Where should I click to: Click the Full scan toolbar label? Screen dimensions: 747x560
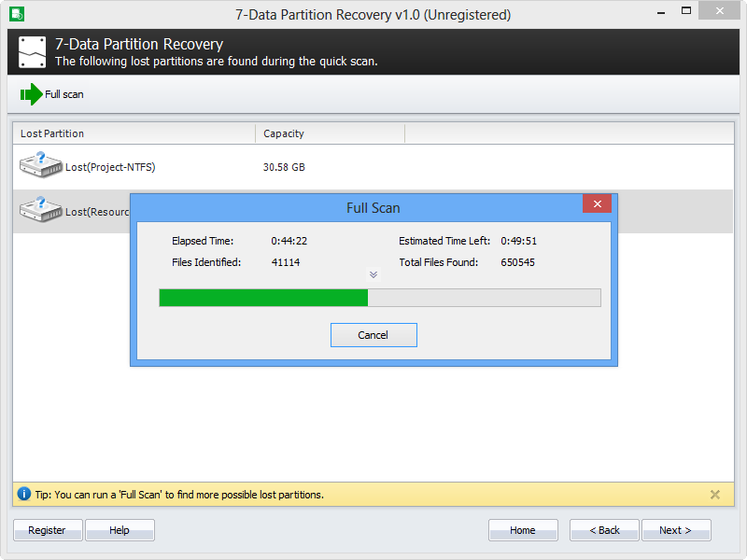64,94
